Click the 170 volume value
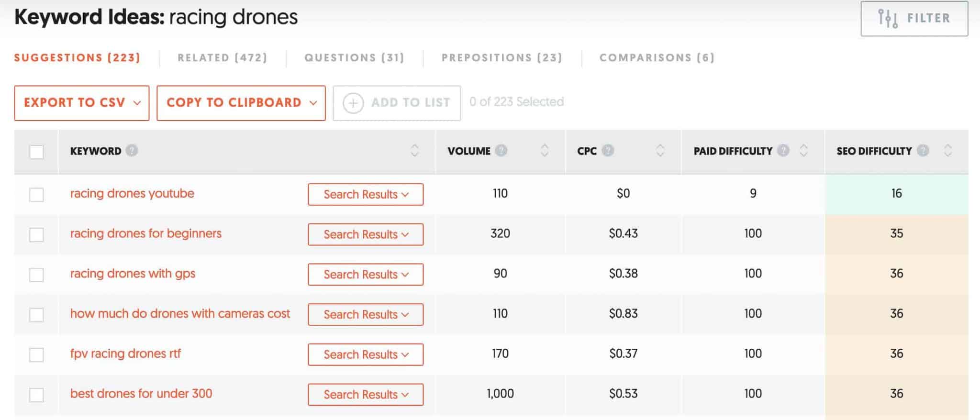Image resolution: width=980 pixels, height=420 pixels. pos(500,354)
